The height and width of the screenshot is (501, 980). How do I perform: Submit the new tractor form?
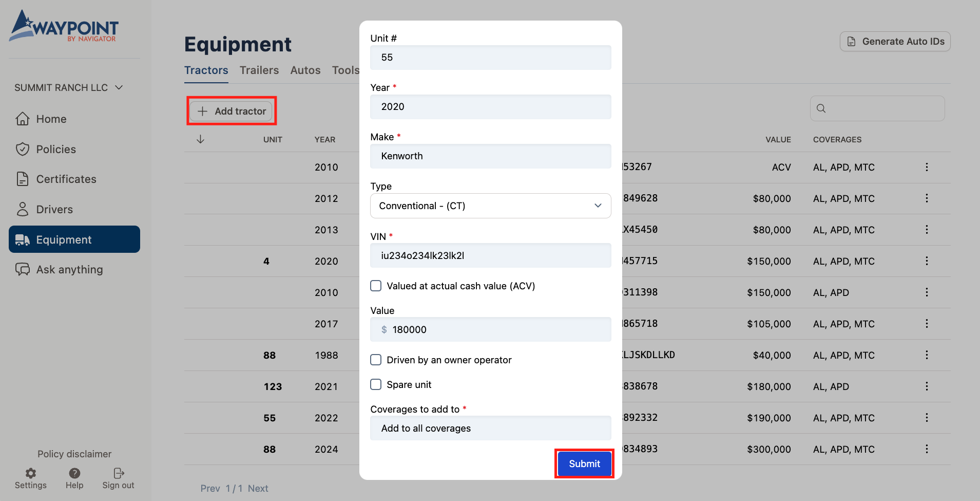click(584, 463)
